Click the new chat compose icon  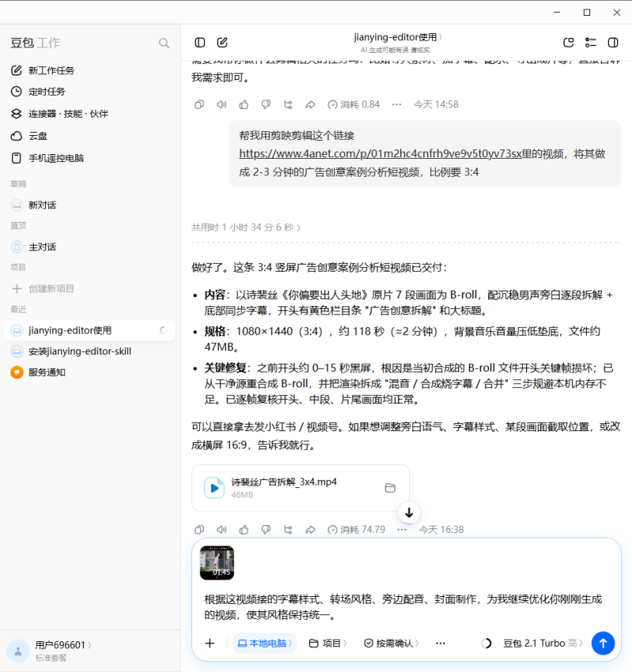pyautogui.click(x=222, y=43)
